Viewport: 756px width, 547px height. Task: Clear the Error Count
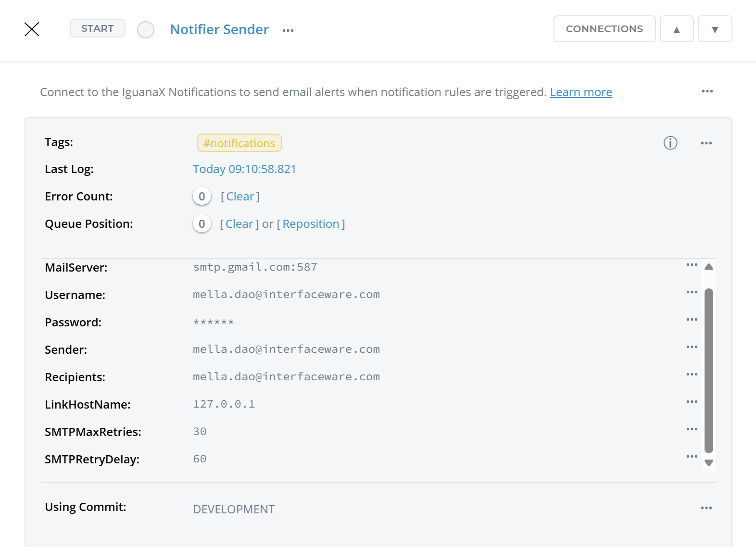(240, 197)
